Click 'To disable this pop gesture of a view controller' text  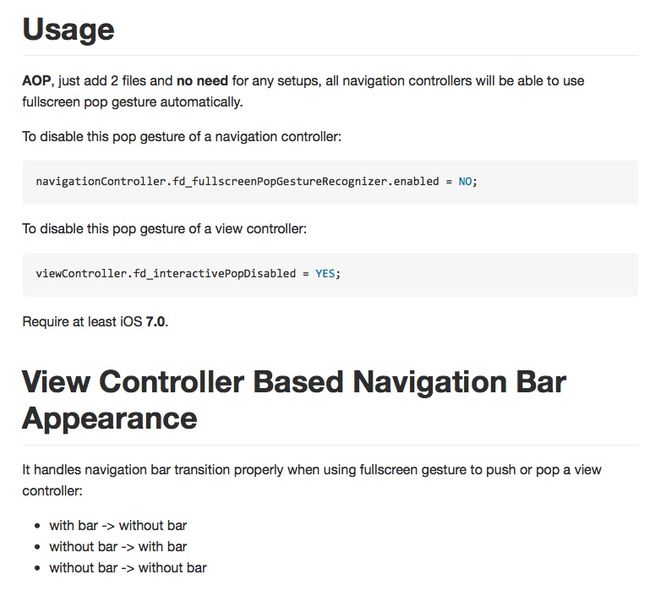click(x=165, y=229)
